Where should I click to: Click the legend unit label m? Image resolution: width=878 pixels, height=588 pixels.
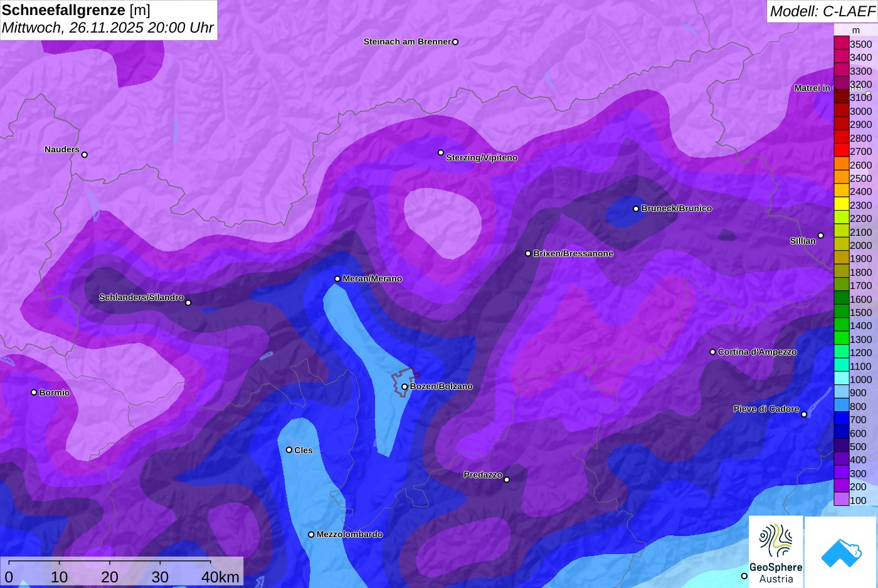coord(856,30)
